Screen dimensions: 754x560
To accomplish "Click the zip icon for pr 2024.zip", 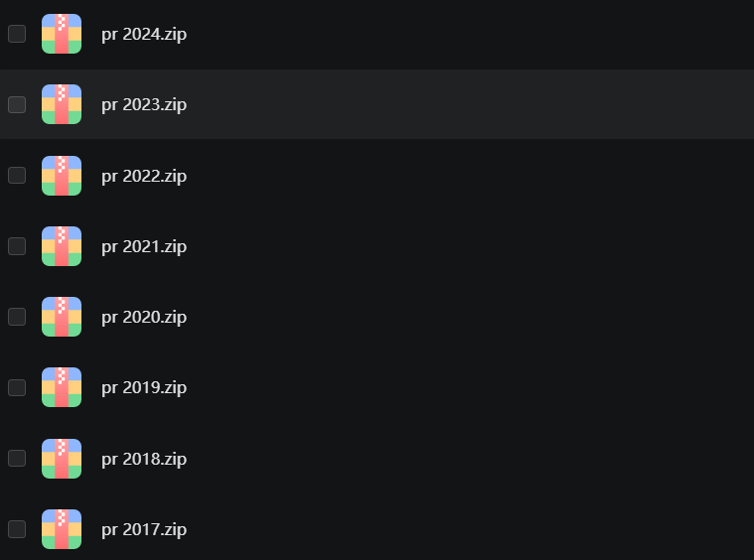I will (62, 34).
